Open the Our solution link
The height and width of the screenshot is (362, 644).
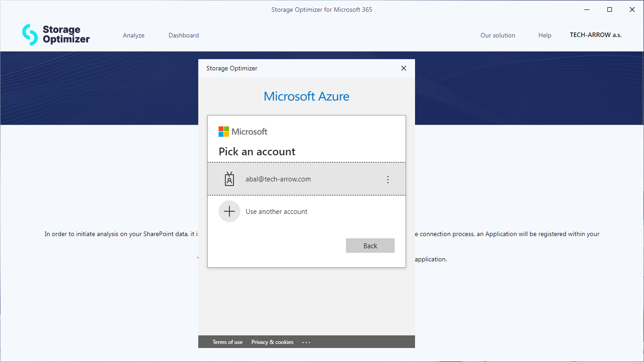(x=498, y=35)
